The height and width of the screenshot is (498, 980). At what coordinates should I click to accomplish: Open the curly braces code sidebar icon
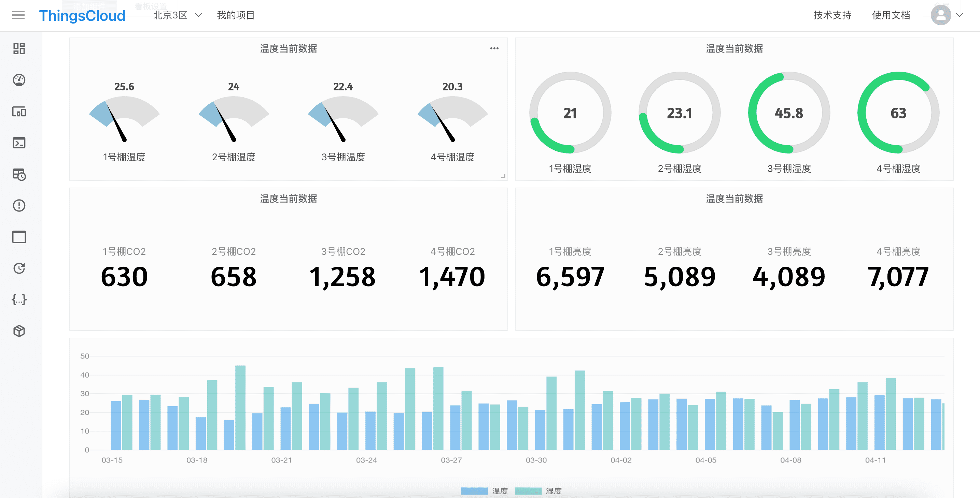tap(19, 299)
